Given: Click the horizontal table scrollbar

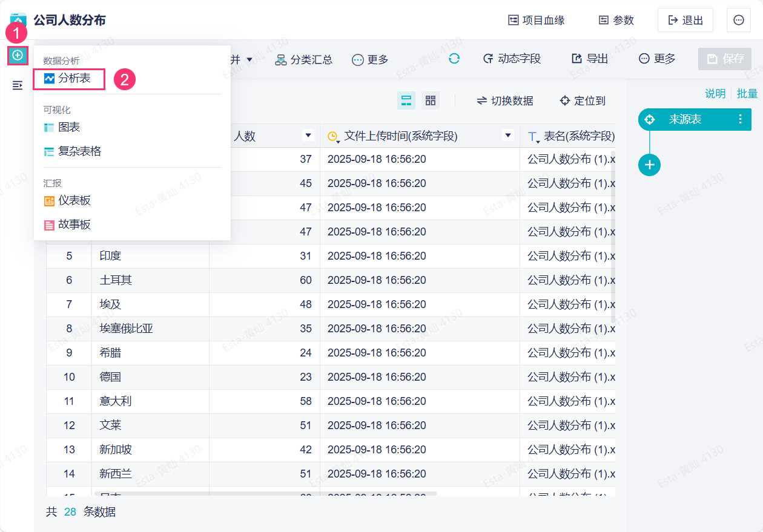Looking at the screenshot, I should 265,494.
